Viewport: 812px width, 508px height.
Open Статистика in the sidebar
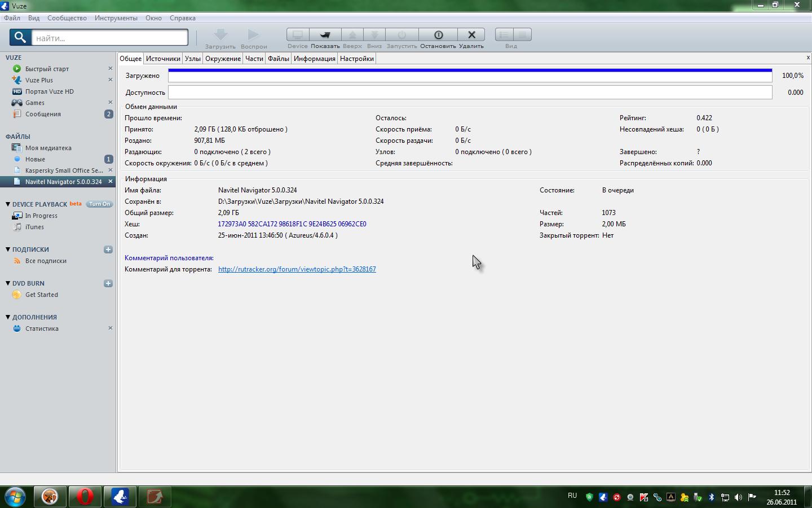point(42,329)
